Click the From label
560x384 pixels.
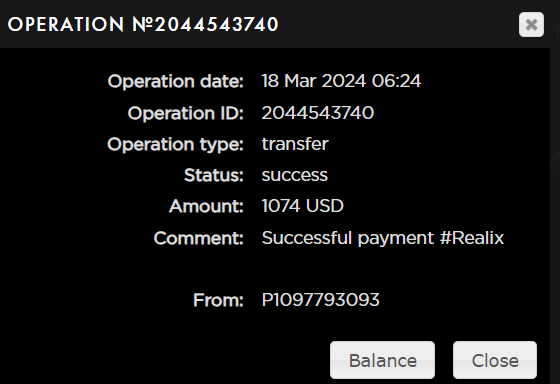coord(218,300)
